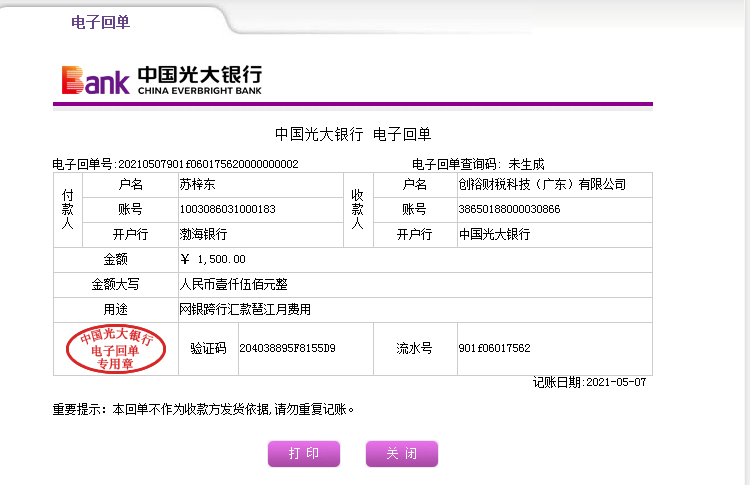Click the title 中国光大银行 电子回单
The width and height of the screenshot is (750, 485).
pos(353,134)
